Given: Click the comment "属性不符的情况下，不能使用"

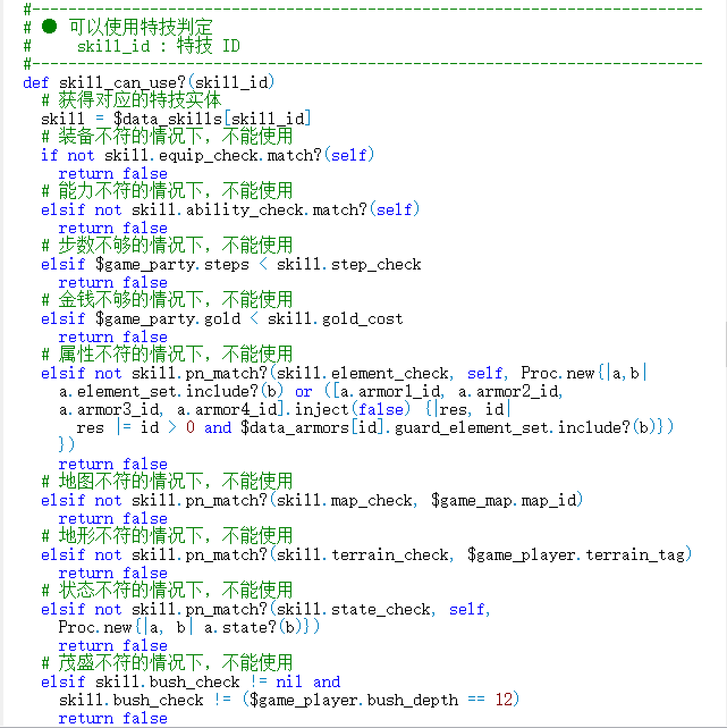Looking at the screenshot, I should tap(176, 354).
